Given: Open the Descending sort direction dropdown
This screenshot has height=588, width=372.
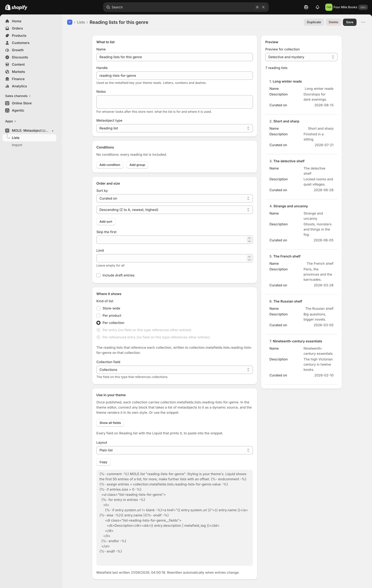Looking at the screenshot, I should point(175,210).
